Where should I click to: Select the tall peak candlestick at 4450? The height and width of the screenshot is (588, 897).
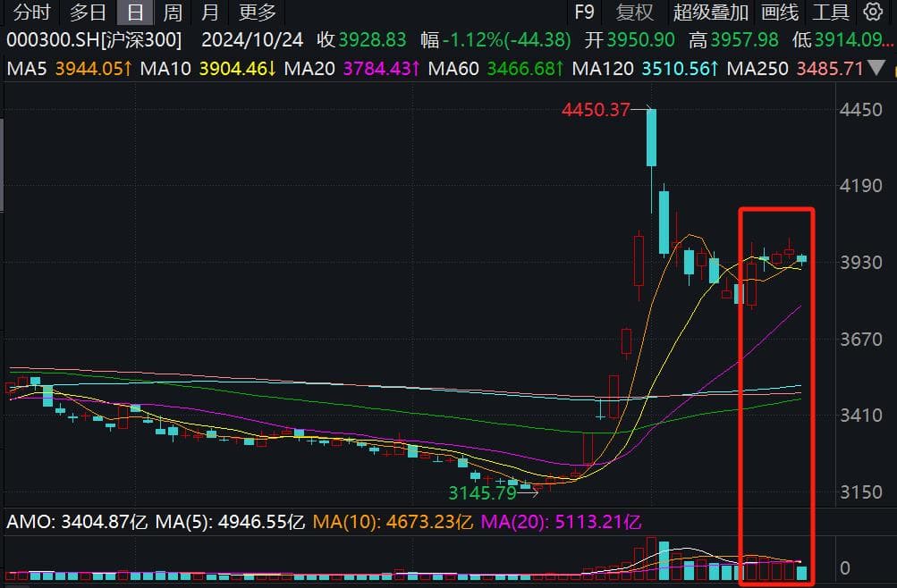click(x=651, y=138)
